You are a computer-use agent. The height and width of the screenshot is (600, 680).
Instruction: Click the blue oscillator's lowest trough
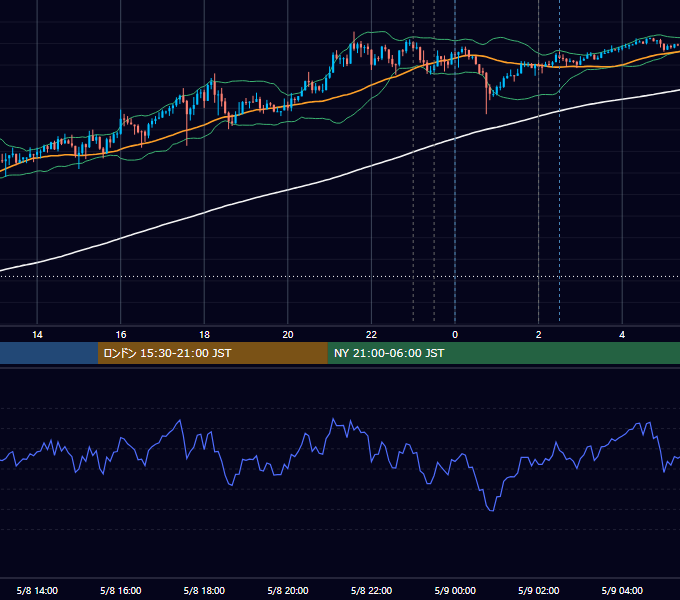click(492, 510)
